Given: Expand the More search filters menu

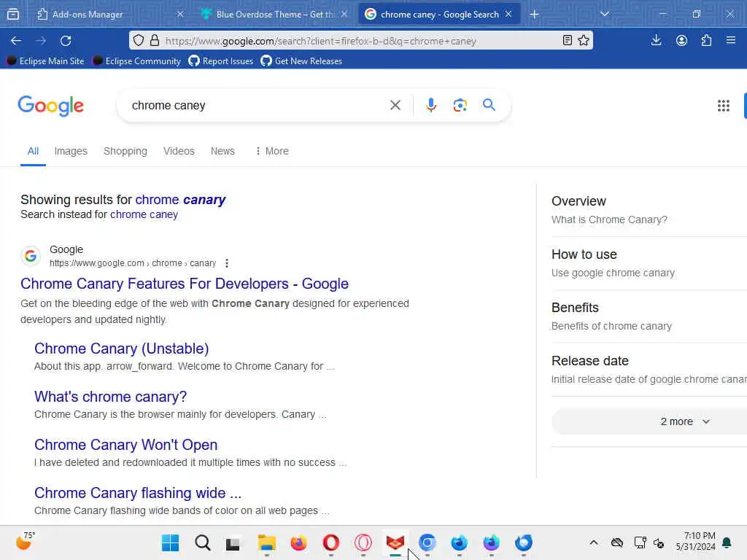Looking at the screenshot, I should (272, 151).
